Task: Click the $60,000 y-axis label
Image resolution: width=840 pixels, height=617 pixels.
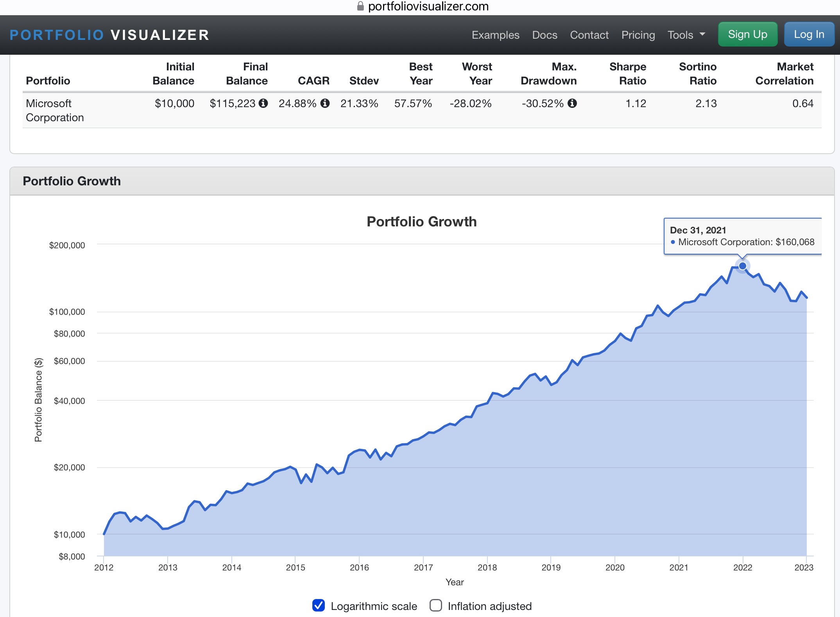Action: click(x=69, y=361)
